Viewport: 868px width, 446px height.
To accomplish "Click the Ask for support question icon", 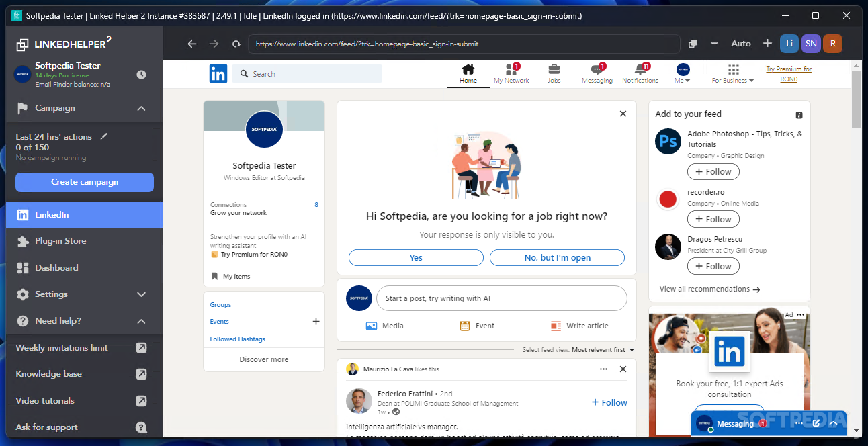I will point(141,427).
